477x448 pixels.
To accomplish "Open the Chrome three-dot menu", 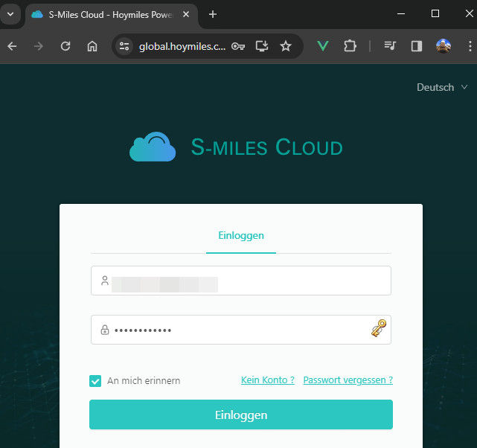I will [x=470, y=46].
